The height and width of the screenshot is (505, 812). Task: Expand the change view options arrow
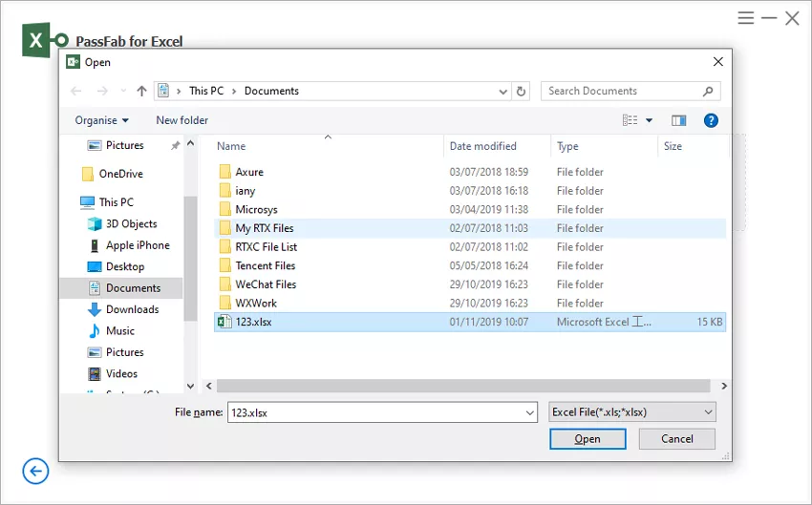pos(650,120)
